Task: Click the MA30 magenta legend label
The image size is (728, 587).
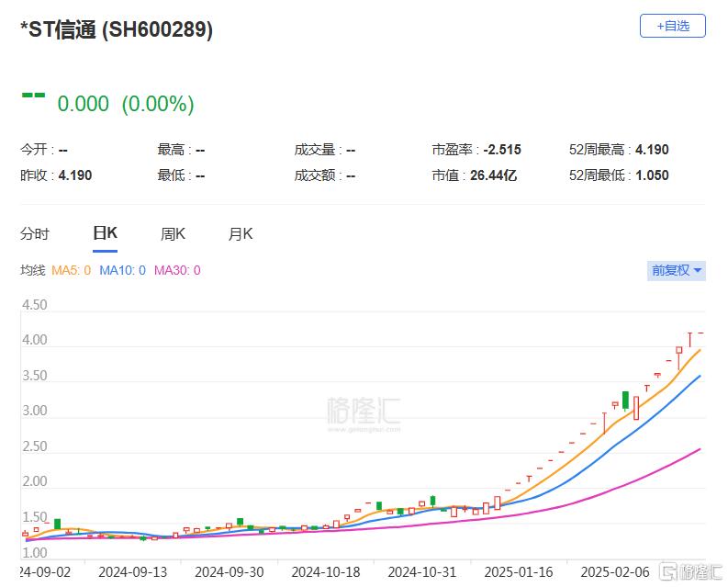Action: [x=177, y=270]
